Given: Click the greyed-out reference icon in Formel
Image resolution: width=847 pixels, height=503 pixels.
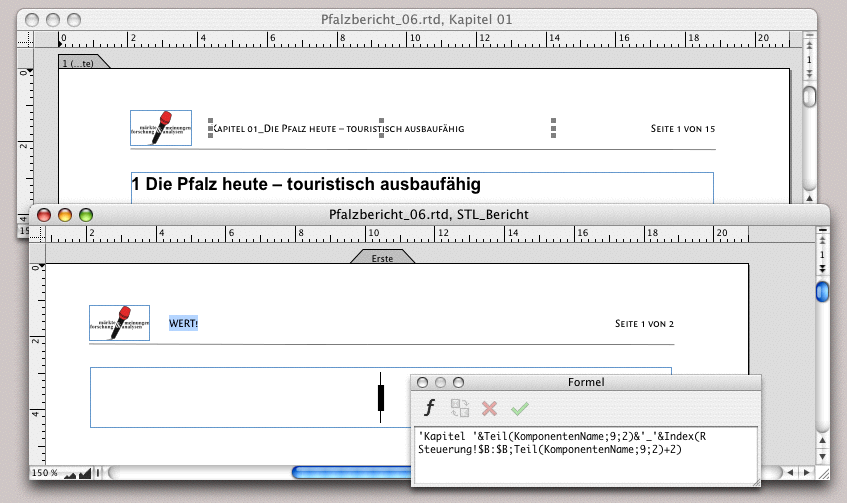Looking at the screenshot, I should point(460,408).
